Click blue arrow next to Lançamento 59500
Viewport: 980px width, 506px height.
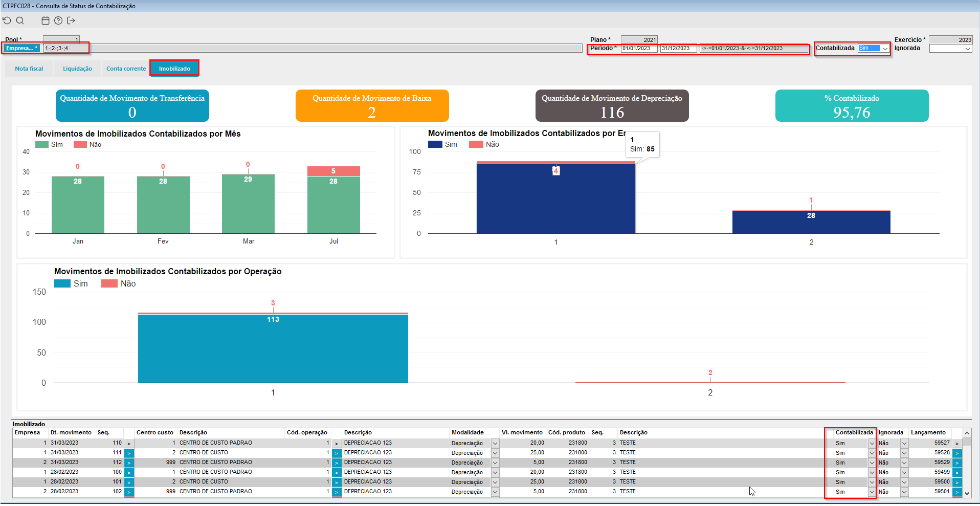(957, 482)
